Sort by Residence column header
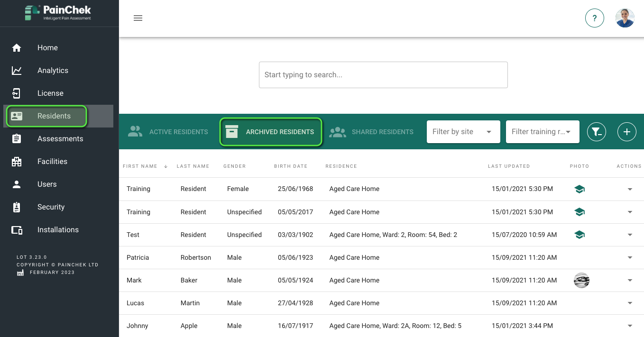This screenshot has width=644, height=337. click(341, 166)
